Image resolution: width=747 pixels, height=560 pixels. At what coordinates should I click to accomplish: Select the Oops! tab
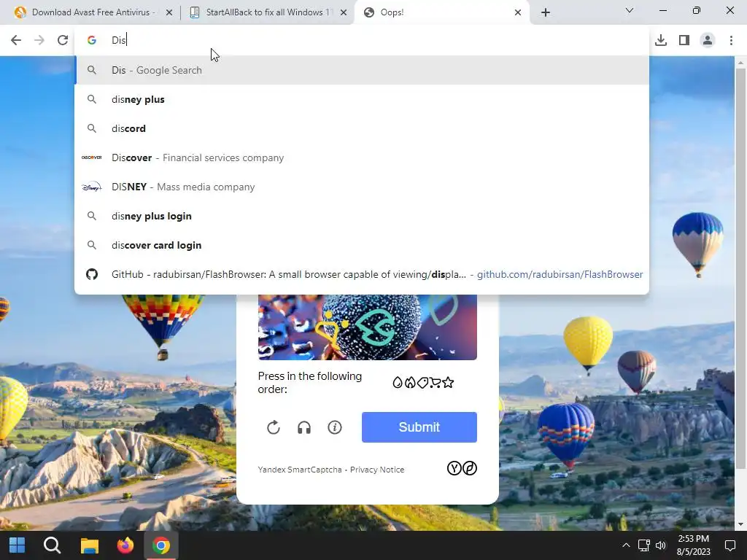pyautogui.click(x=442, y=12)
